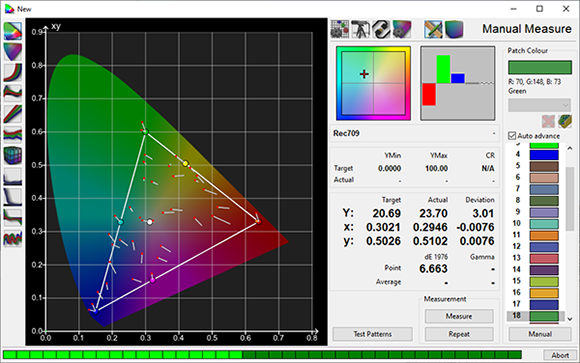
Task: Open the colour gamut settings icon with gear
Action: click(x=402, y=29)
